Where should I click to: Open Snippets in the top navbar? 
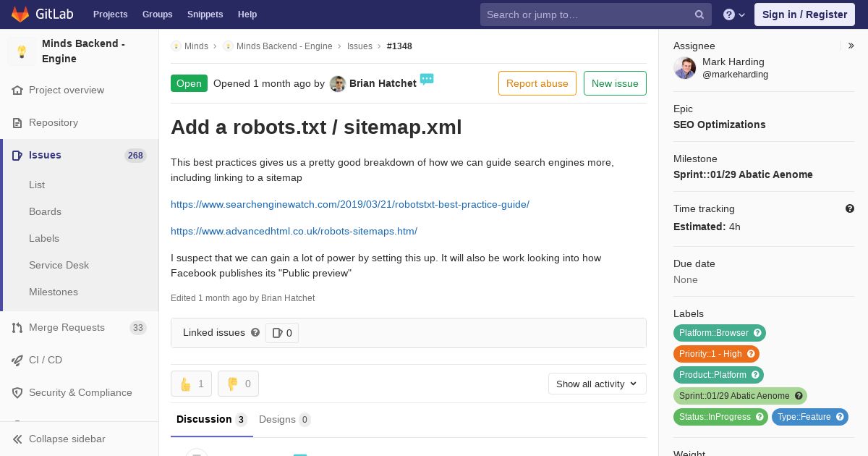(x=205, y=14)
